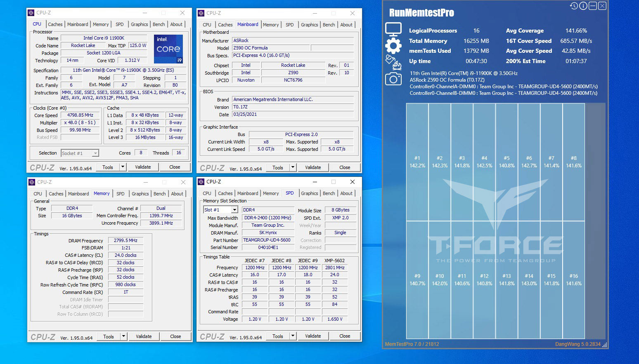Click the motherboard Model field Z590 OC Formula
This screenshot has height=364, width=639.
(x=271, y=48)
